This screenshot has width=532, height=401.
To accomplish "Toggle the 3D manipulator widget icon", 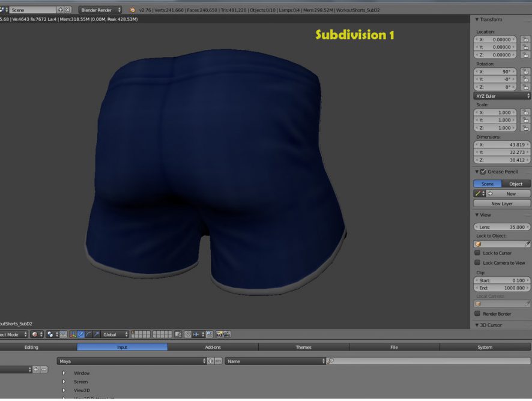I will click(72, 334).
